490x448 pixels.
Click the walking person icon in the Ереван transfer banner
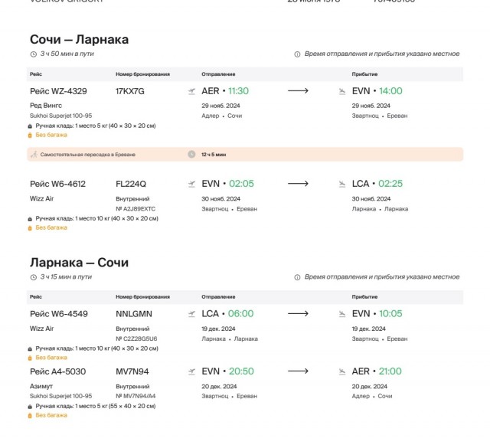tap(34, 155)
